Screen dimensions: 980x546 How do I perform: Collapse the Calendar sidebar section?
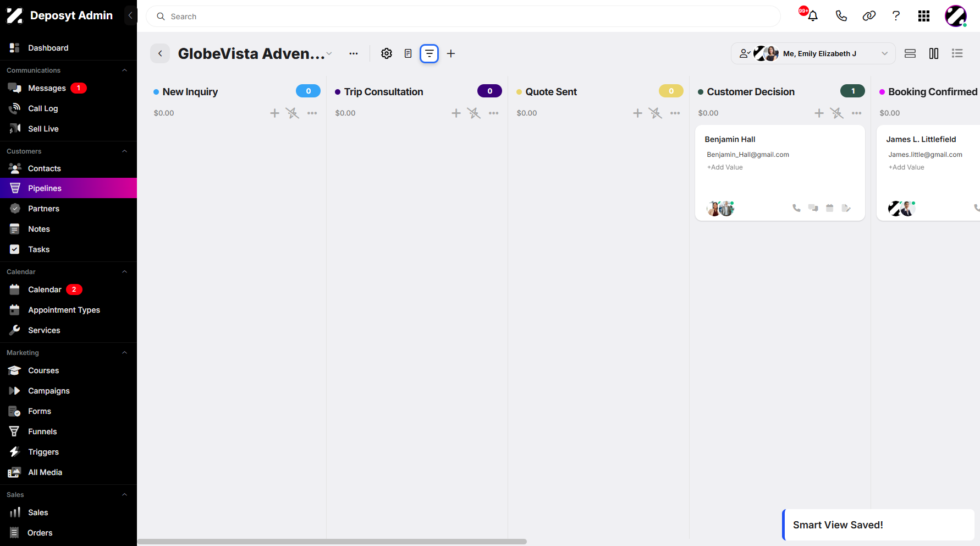point(125,272)
